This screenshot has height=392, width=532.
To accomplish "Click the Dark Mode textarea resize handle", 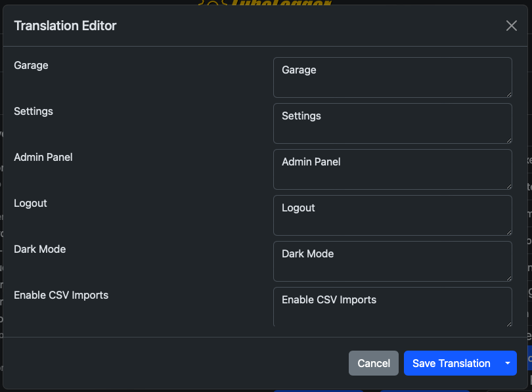I will point(508,277).
